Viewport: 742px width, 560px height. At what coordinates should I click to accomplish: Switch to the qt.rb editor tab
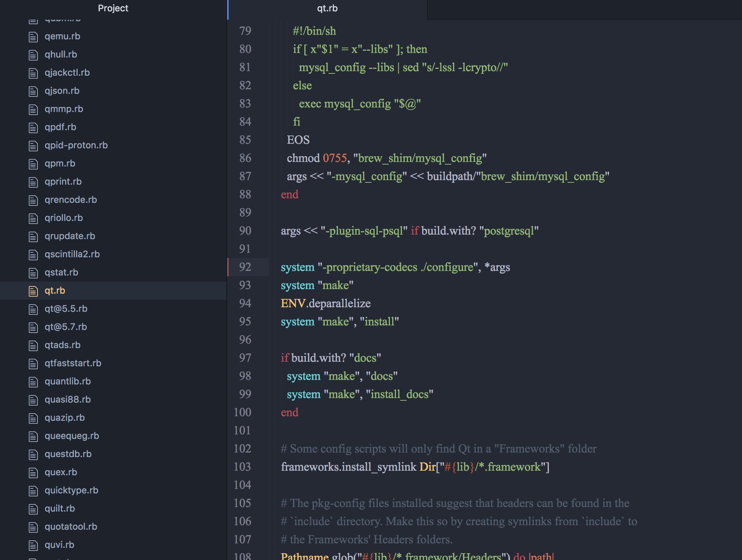(328, 8)
